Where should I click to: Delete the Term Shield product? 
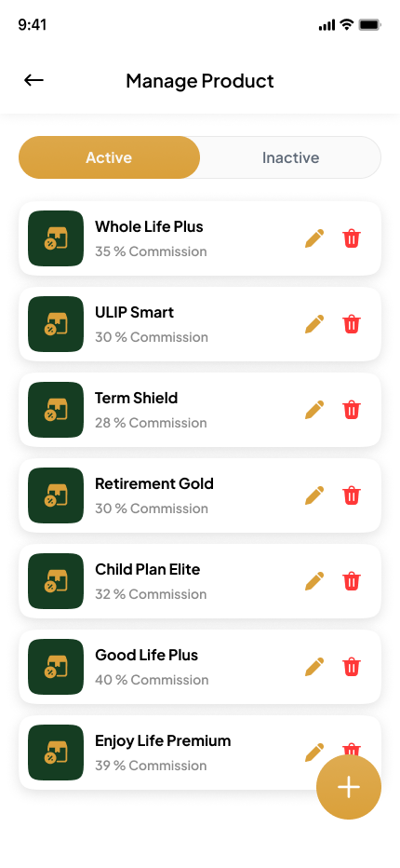pos(352,410)
